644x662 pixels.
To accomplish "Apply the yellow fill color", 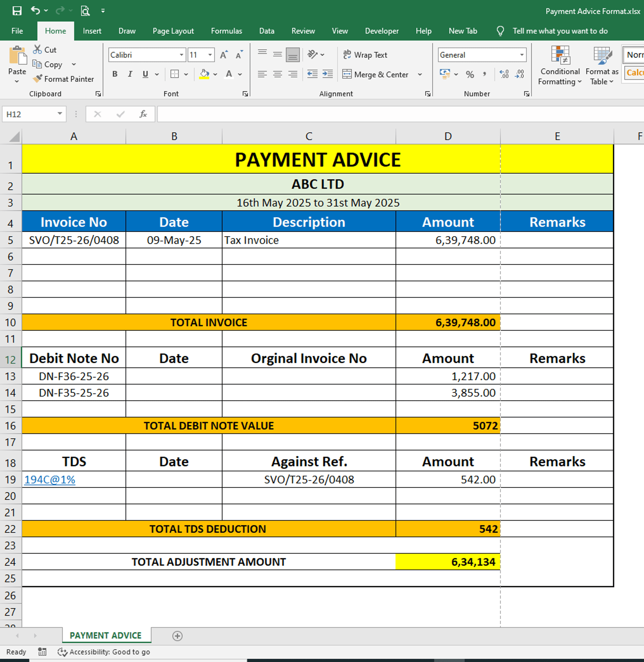I will point(204,74).
